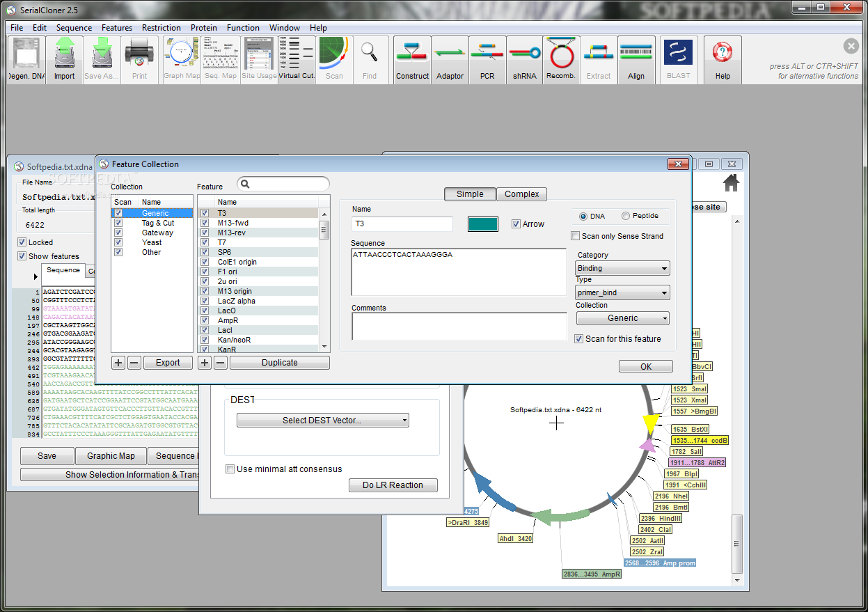Screen dimensions: 868x612
Task: Toggle Scan for this feature checkbox
Action: (578, 339)
